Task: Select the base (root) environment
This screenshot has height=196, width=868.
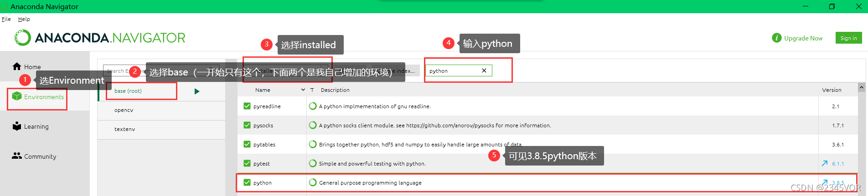Action: point(128,91)
